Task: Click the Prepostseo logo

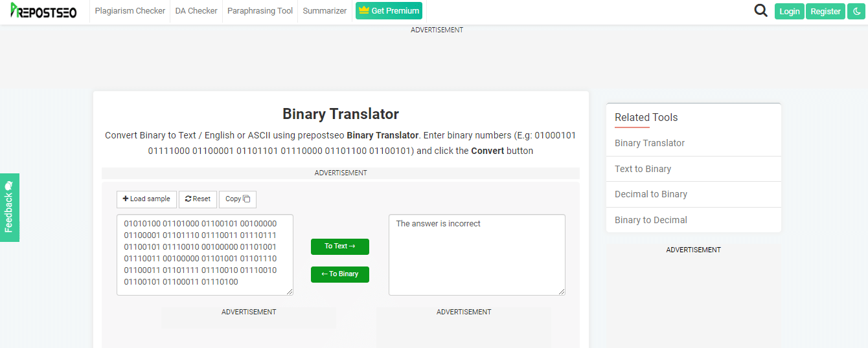Action: point(43,11)
